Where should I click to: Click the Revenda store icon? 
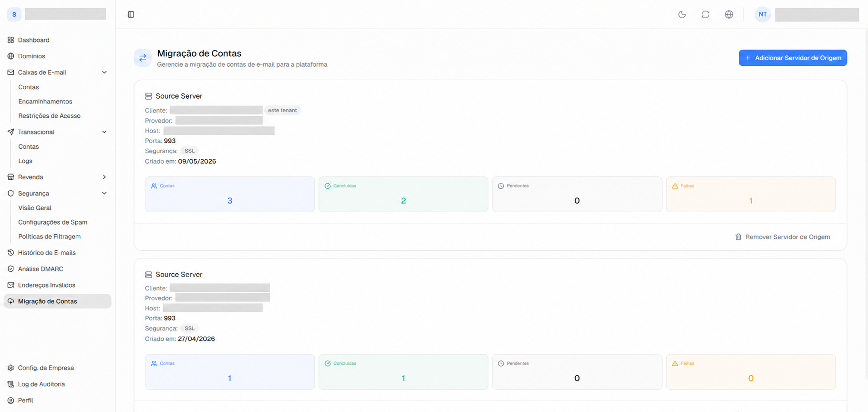(x=10, y=177)
